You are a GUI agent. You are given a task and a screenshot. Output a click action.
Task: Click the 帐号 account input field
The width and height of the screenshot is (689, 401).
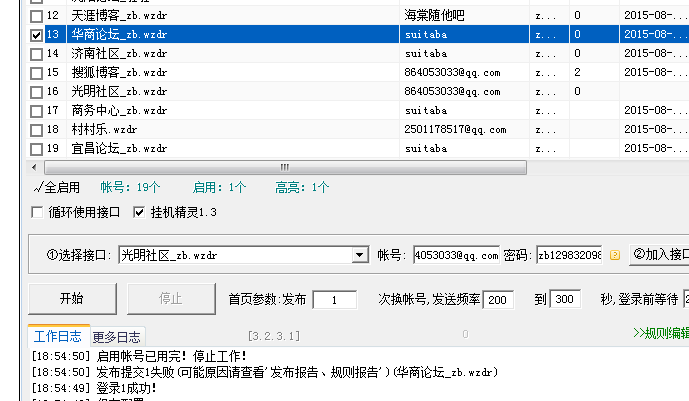point(455,255)
